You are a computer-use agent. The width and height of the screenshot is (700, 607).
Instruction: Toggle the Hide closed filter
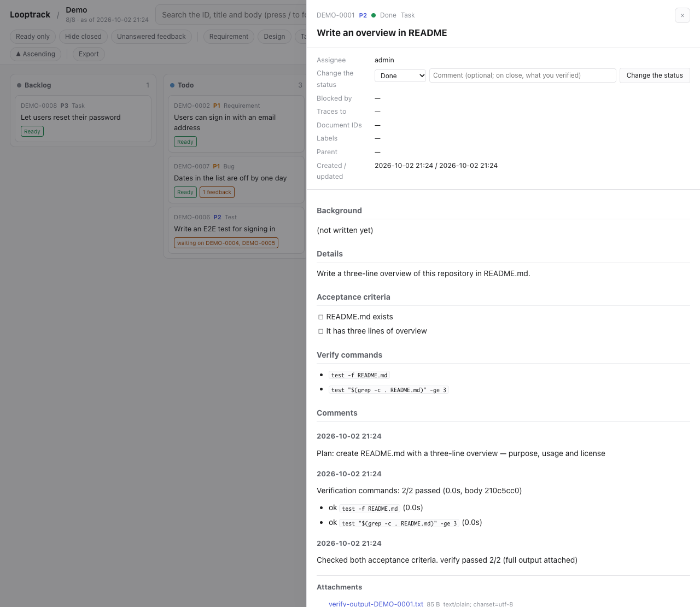coord(83,37)
